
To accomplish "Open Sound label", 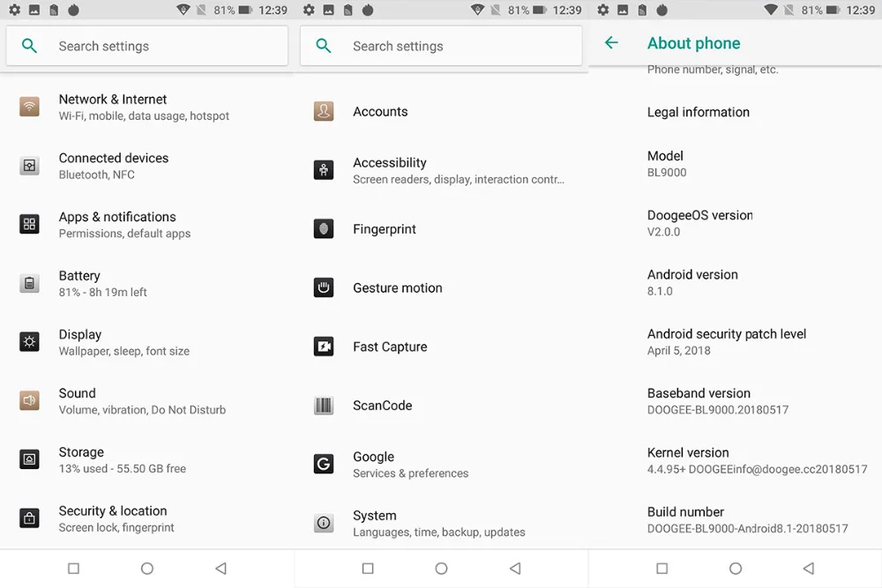I will (77, 393).
